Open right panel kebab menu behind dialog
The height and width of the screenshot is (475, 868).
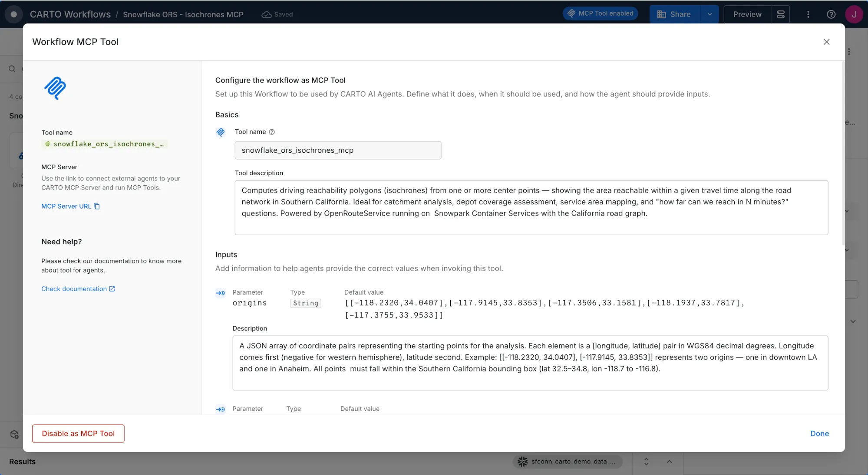point(849,52)
